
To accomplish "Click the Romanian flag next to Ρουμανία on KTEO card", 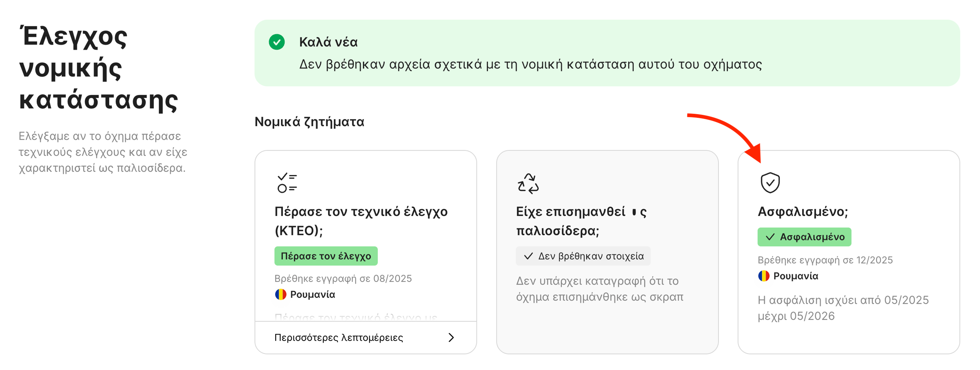I will click(281, 294).
